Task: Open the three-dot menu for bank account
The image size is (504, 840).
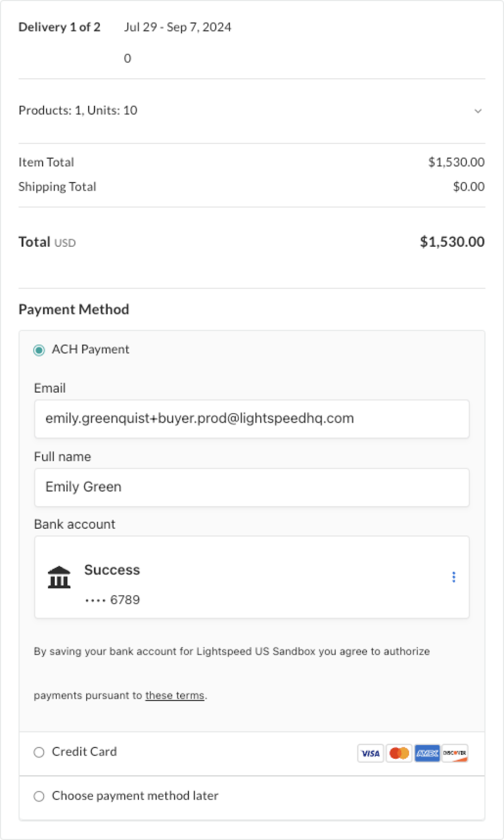Action: pyautogui.click(x=454, y=576)
